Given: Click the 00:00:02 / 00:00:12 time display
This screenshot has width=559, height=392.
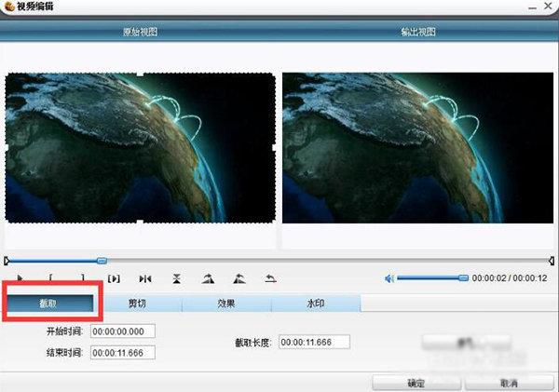Looking at the screenshot, I should 510,278.
